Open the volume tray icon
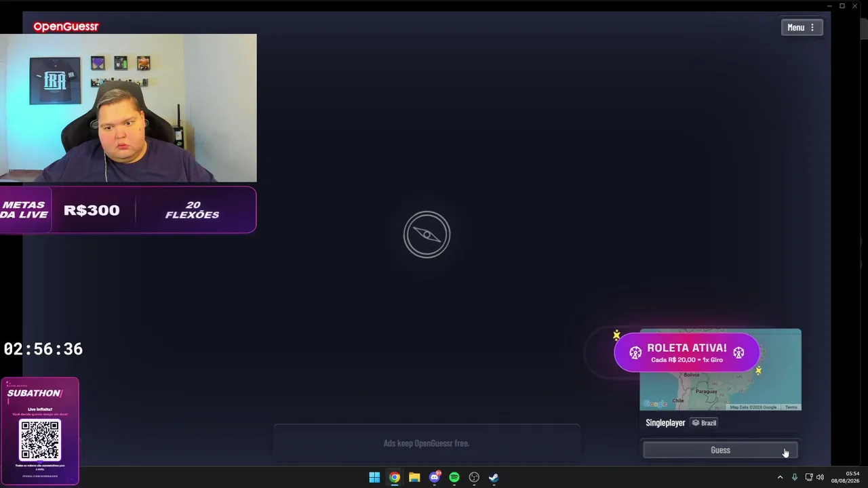868x488 pixels. [820, 477]
